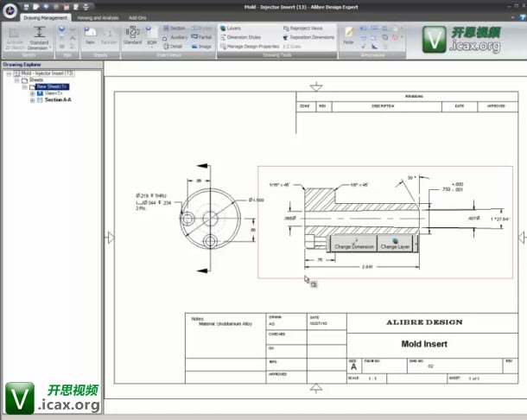Expand the View<1> tree node
Viewport: 527px width, 420px height.
(x=32, y=94)
